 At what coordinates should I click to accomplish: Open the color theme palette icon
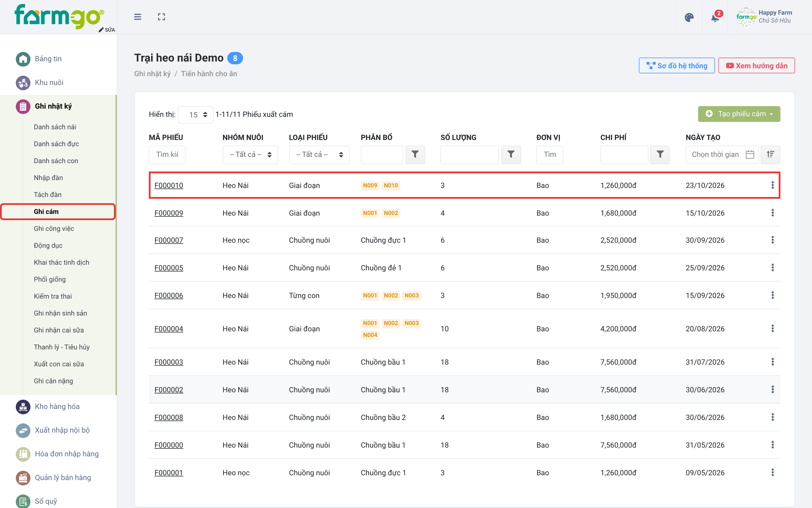[x=689, y=17]
